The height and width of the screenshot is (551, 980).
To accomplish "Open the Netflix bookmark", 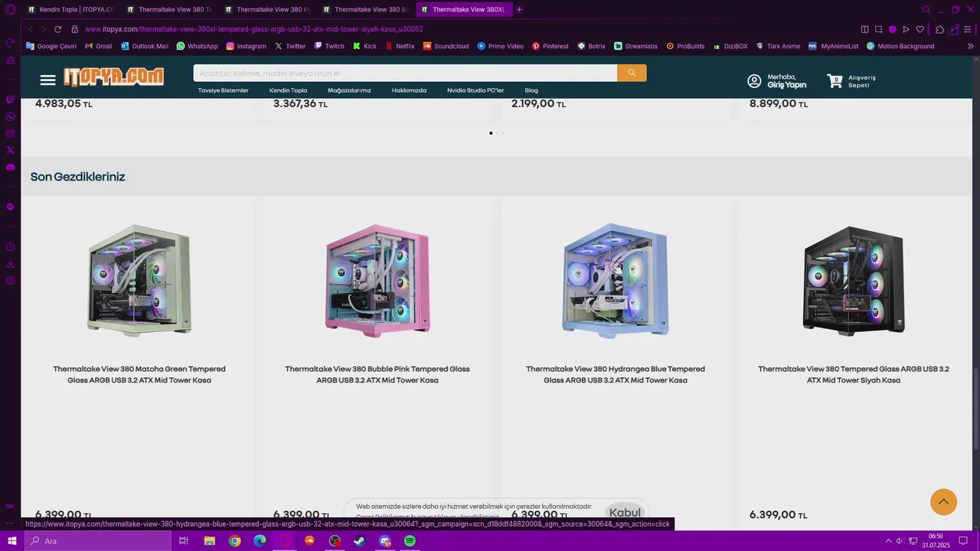I will [x=400, y=46].
